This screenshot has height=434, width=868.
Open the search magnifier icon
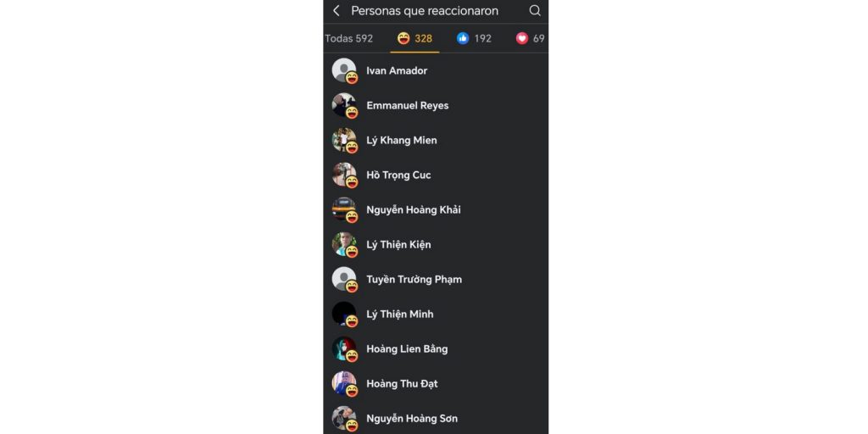[535, 10]
